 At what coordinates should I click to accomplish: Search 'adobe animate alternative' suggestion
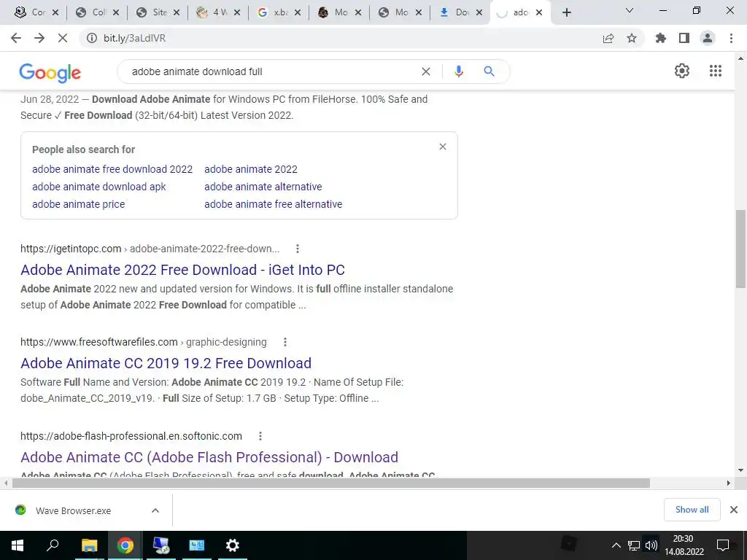coord(263,187)
